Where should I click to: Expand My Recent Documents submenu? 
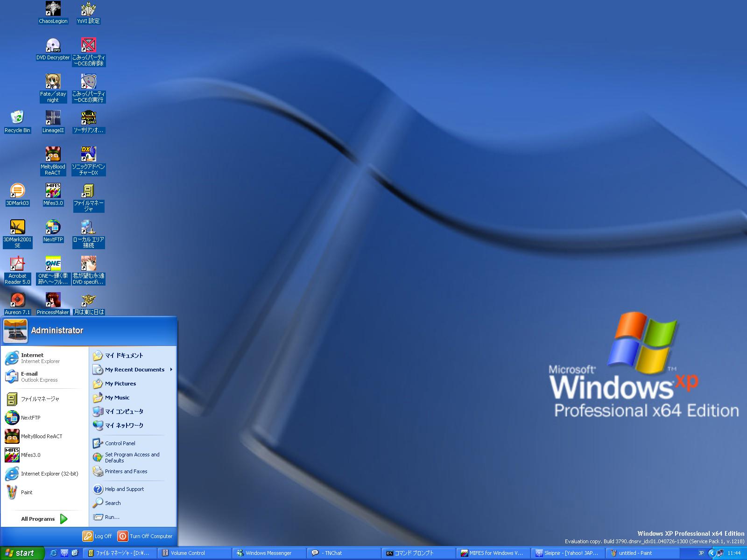point(134,370)
